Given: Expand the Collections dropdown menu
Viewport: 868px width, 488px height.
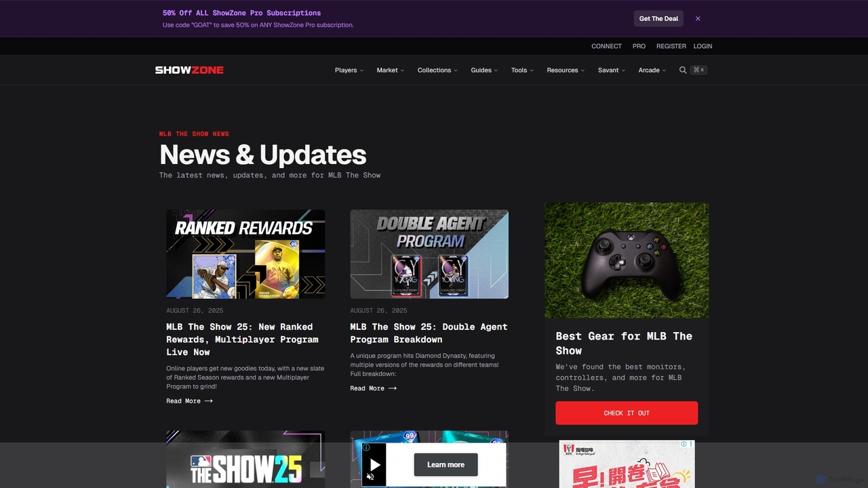Looking at the screenshot, I should [437, 70].
